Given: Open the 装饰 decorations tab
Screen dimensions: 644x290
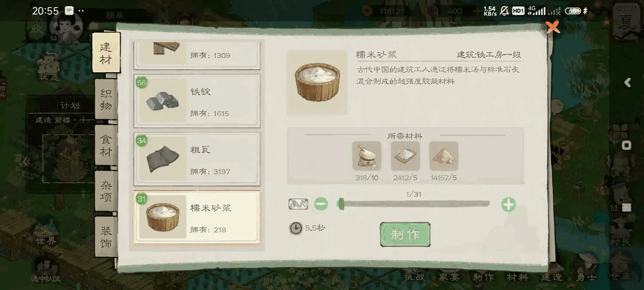Looking at the screenshot, I should [106, 237].
